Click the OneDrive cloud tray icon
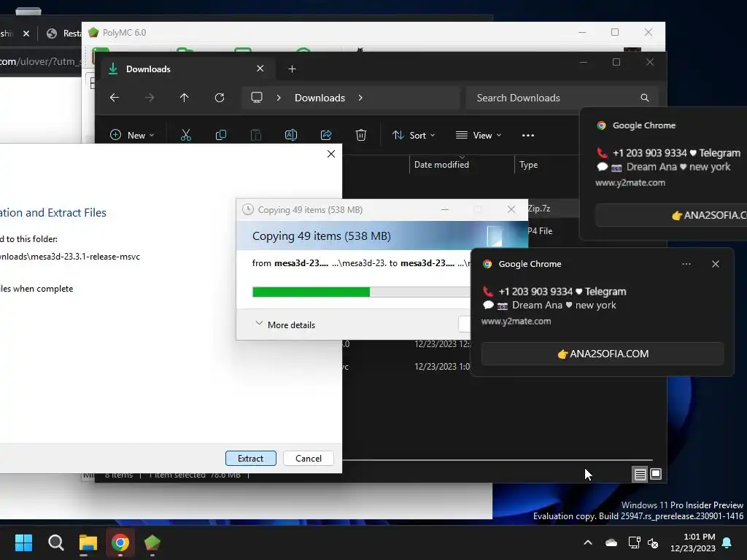This screenshot has width=747, height=560. [x=611, y=542]
